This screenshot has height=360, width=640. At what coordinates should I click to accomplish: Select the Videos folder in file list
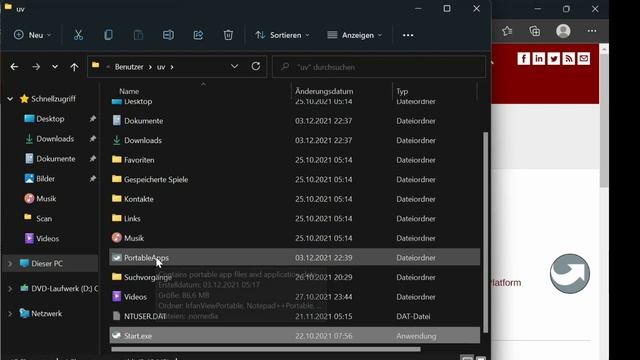click(295, 297)
